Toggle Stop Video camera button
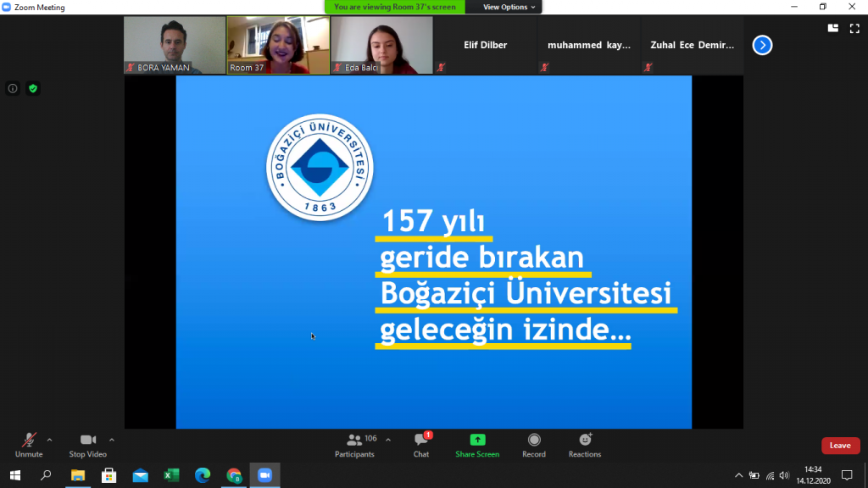 [x=88, y=445]
